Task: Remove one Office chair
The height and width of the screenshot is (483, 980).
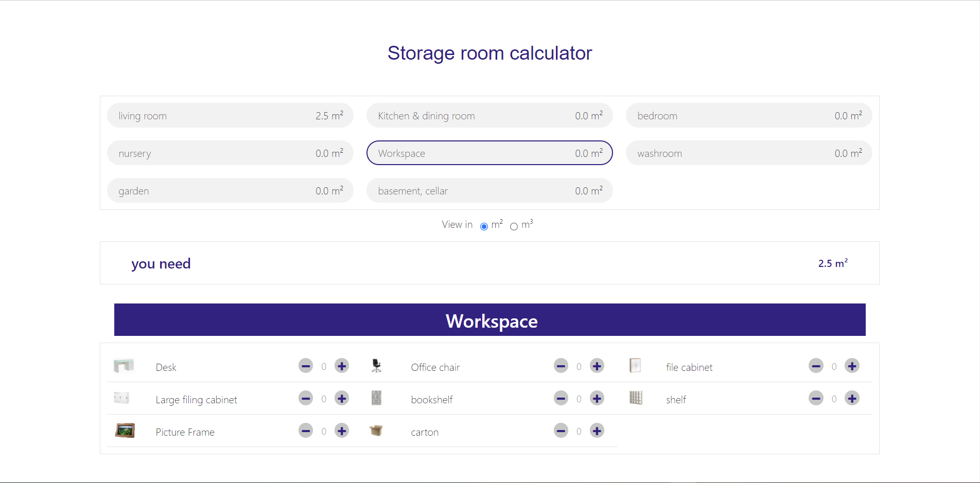Action: (x=561, y=366)
